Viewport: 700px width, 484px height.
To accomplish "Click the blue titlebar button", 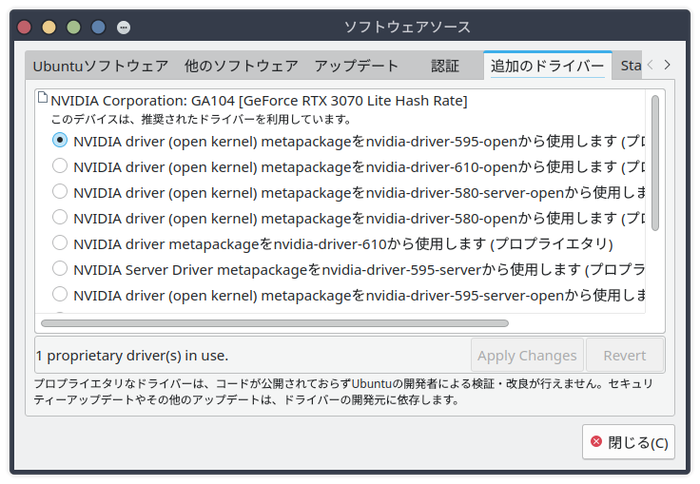I will pyautogui.click(x=99, y=27).
